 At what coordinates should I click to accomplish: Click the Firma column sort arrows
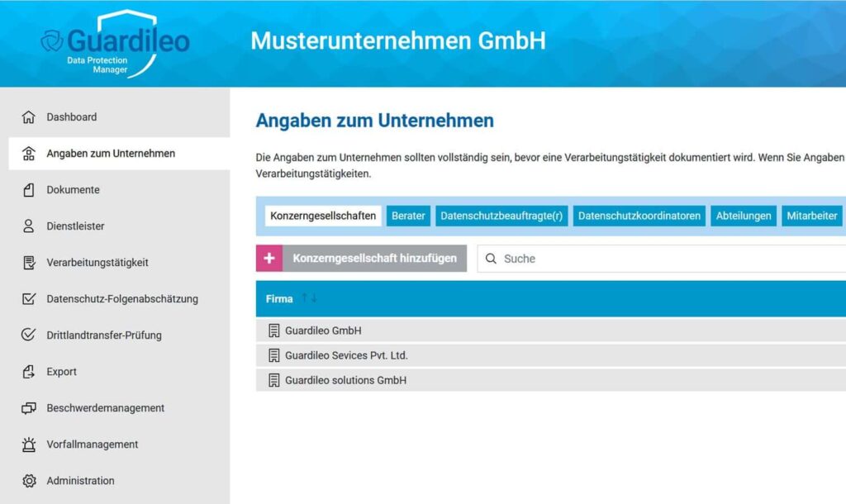[310, 298]
